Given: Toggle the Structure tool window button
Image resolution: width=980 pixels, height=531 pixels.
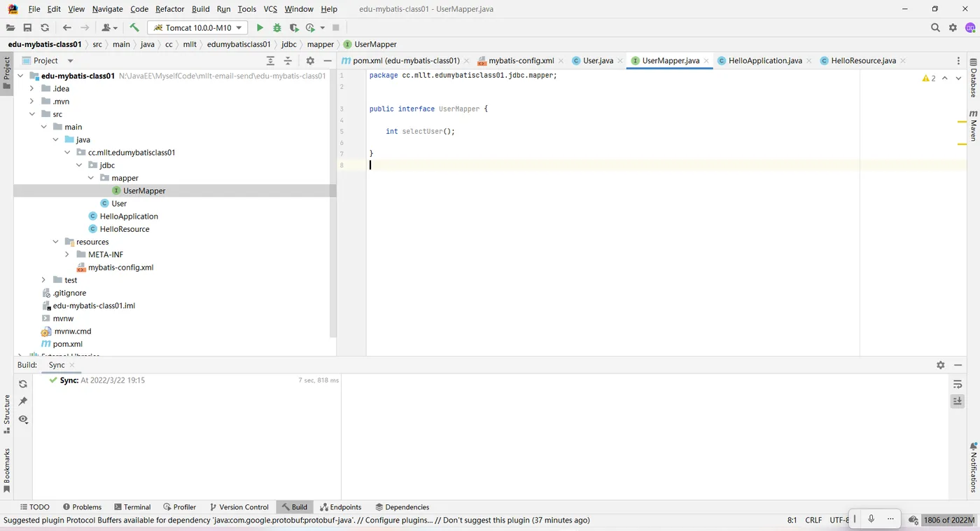Looking at the screenshot, I should [7, 414].
